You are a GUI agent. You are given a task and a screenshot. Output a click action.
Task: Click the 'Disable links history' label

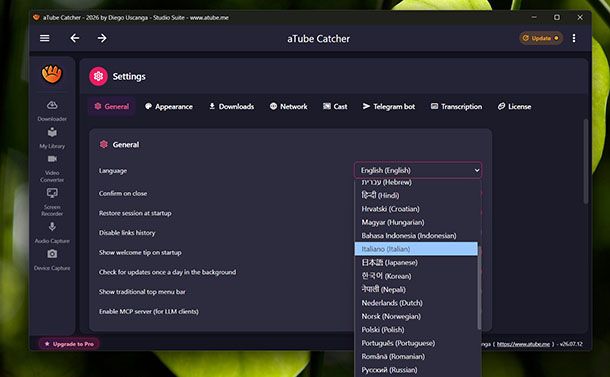click(x=127, y=233)
